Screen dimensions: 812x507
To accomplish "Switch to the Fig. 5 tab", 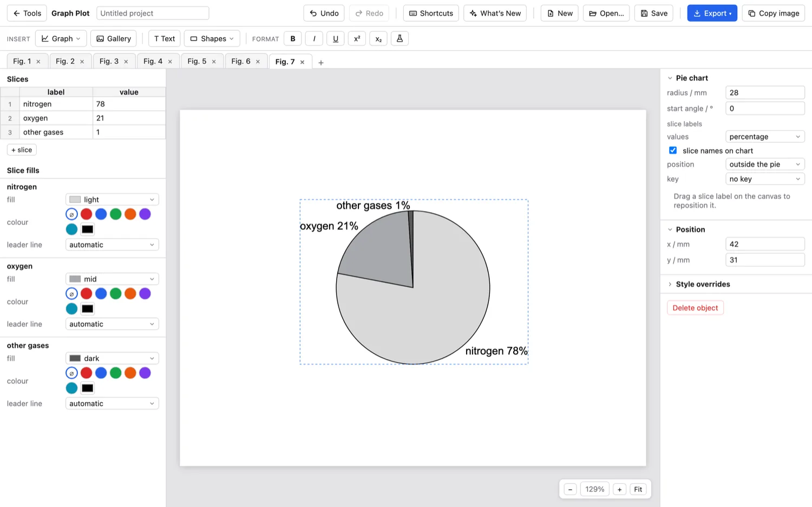I will tap(197, 61).
